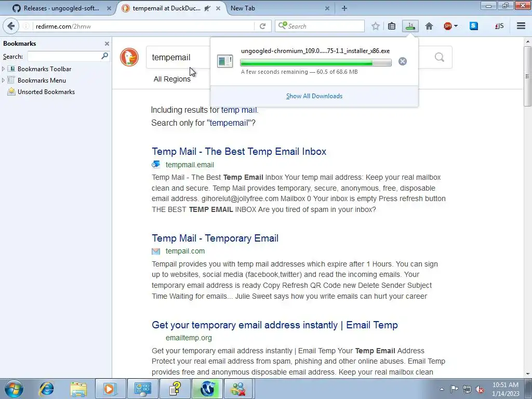Open the bookmarks list toolbar icon

pos(392,26)
